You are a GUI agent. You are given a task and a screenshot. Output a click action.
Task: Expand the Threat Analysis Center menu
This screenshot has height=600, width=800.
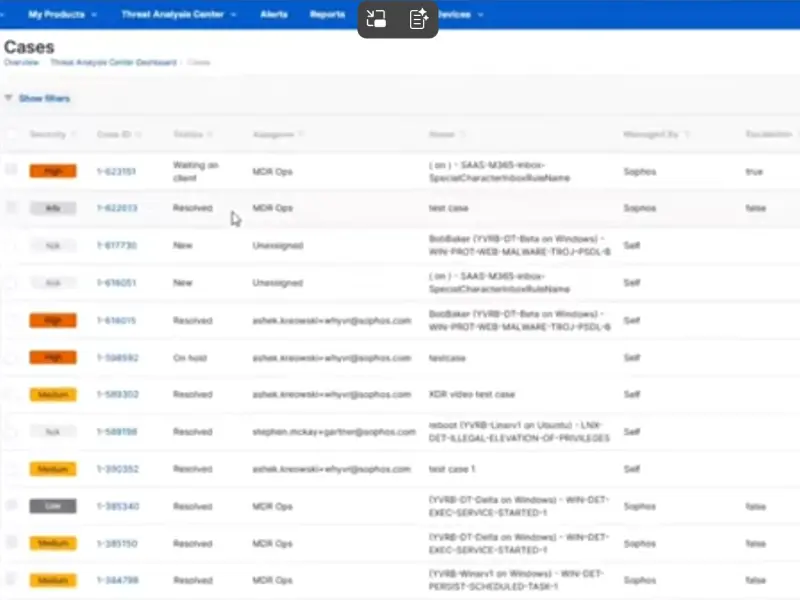[178, 15]
